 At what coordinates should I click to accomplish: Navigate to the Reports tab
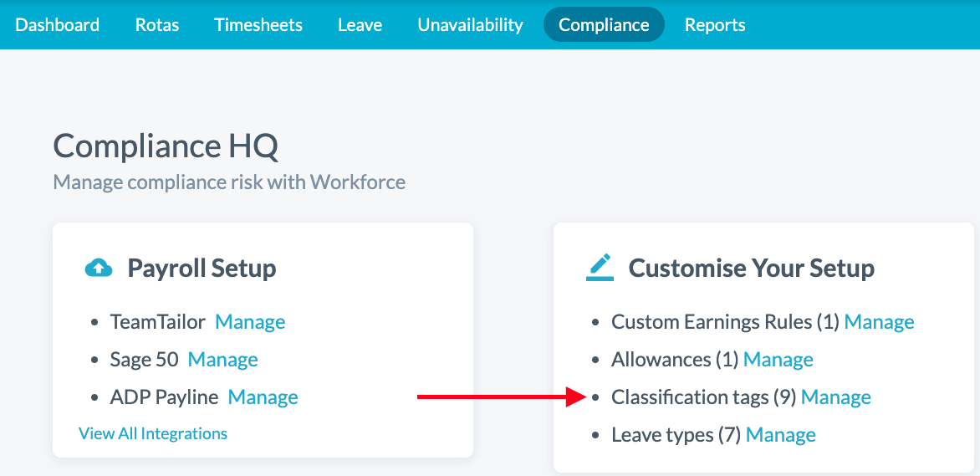click(x=715, y=25)
